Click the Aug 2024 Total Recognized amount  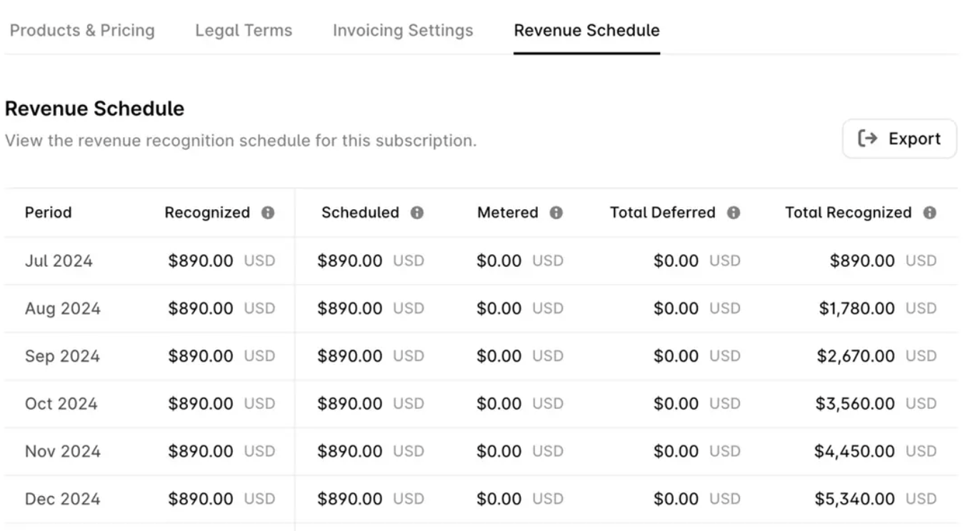[x=857, y=308]
